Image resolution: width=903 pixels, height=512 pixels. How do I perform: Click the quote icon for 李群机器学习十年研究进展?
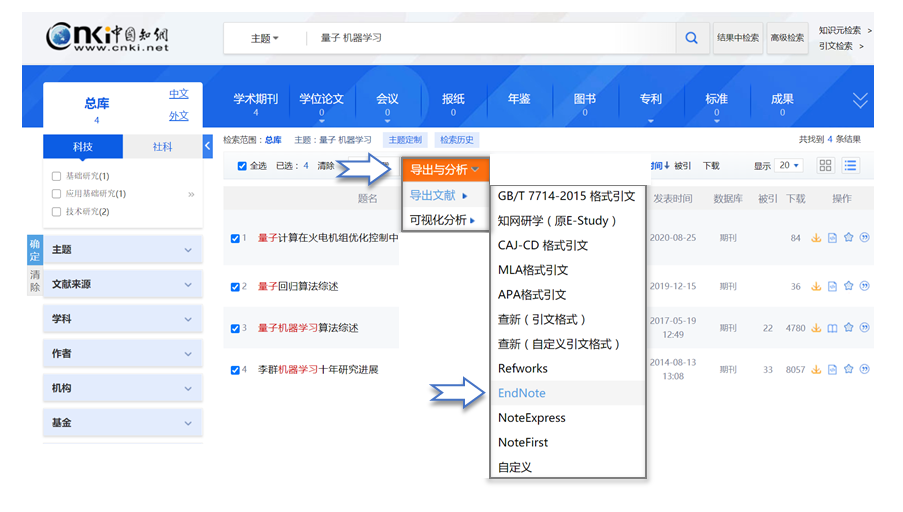click(x=864, y=369)
